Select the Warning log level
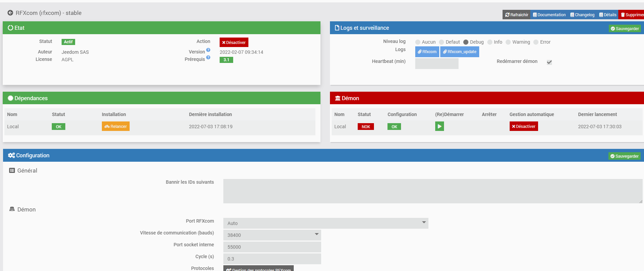Viewport: 644px width, 271px height. click(508, 42)
